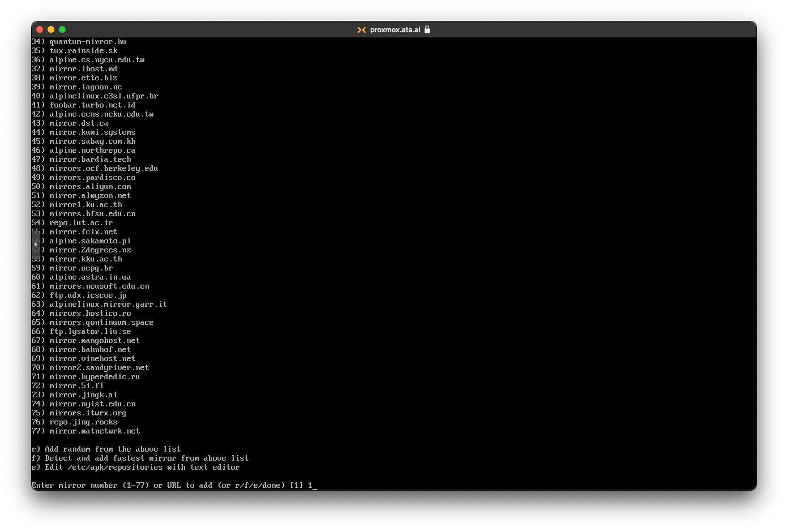This screenshot has width=788, height=532.
Task: Select the line 72) mirror.5i.fi
Action: click(x=68, y=386)
